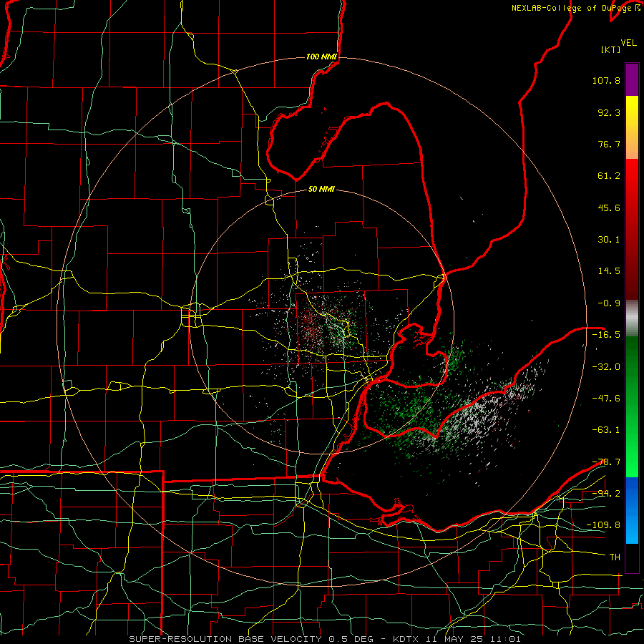The height and width of the screenshot is (644, 644).
Task: Select the -94.2 scale value
Action: click(606, 494)
